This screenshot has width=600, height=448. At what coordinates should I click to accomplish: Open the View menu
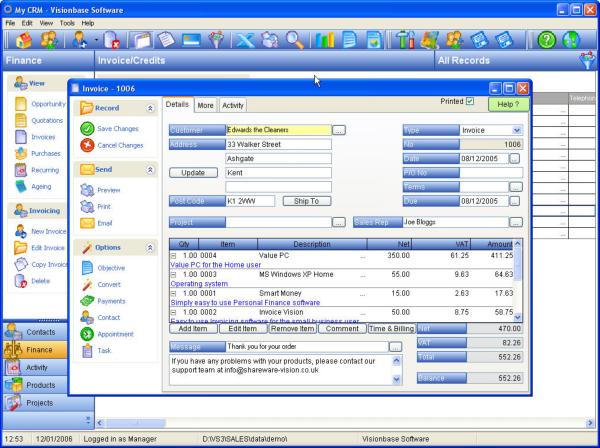click(46, 23)
